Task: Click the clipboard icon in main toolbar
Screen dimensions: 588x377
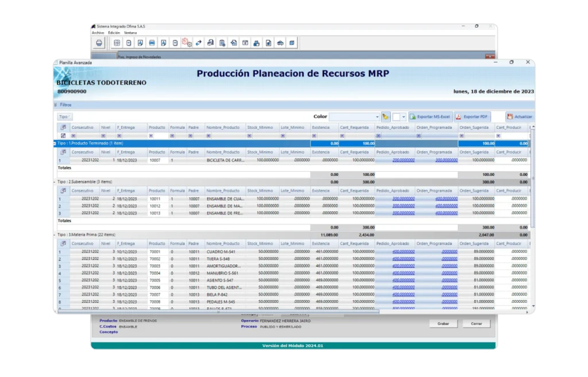Action: [x=222, y=43]
